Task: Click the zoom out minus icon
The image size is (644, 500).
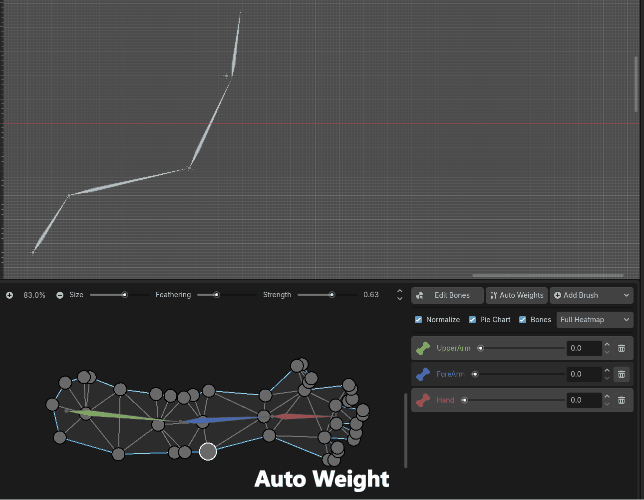Action: 60,295
